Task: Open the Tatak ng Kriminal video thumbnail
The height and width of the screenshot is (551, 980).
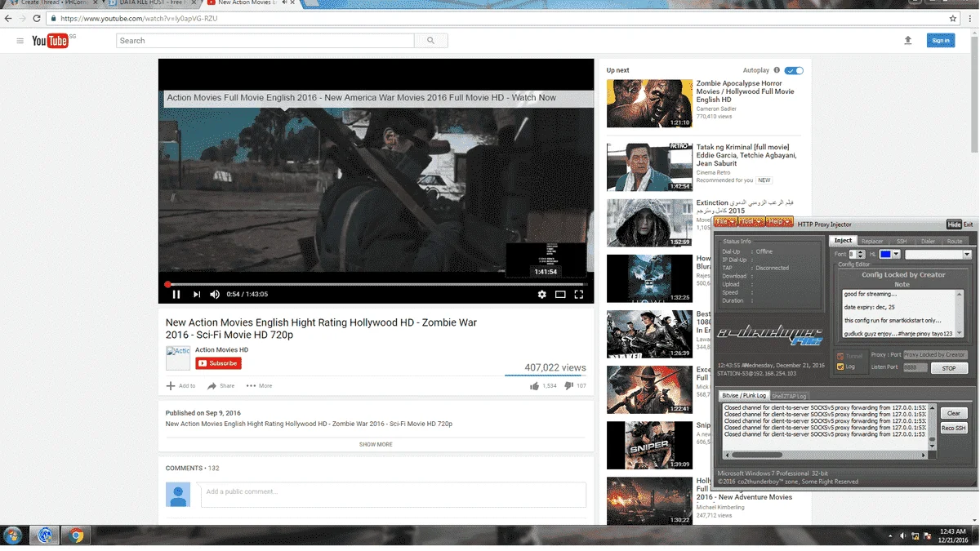Action: click(x=649, y=167)
